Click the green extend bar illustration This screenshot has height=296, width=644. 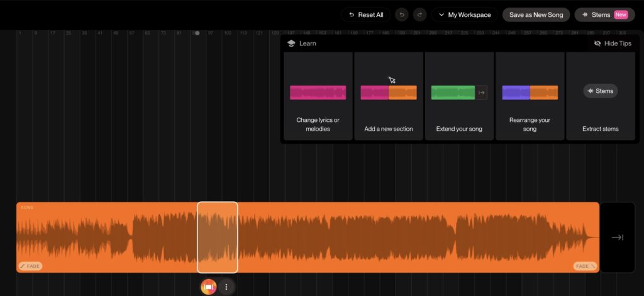click(453, 92)
